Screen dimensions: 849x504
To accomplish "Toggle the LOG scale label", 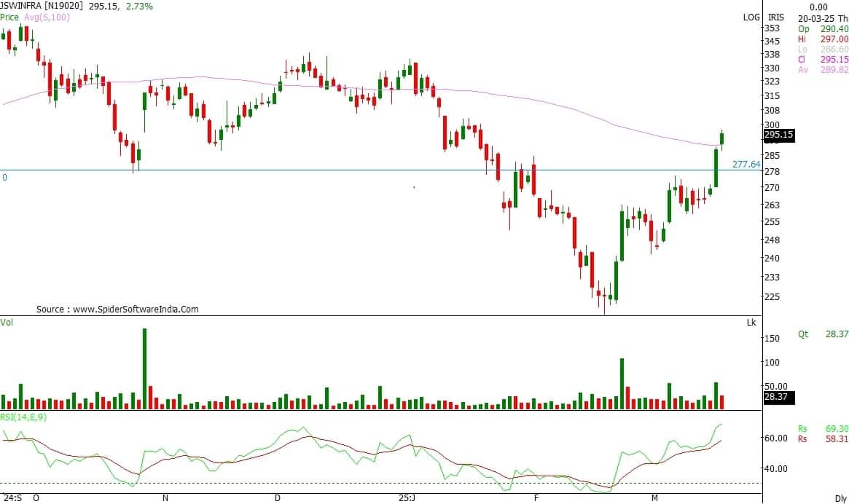I will [751, 17].
